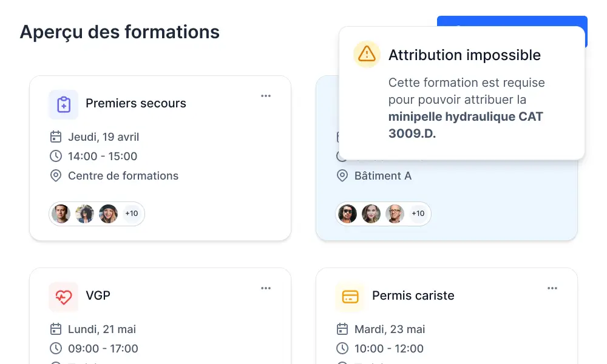Viewport: 607px width, 364px height.
Task: Select the Permis cariste training title
Action: click(x=413, y=295)
